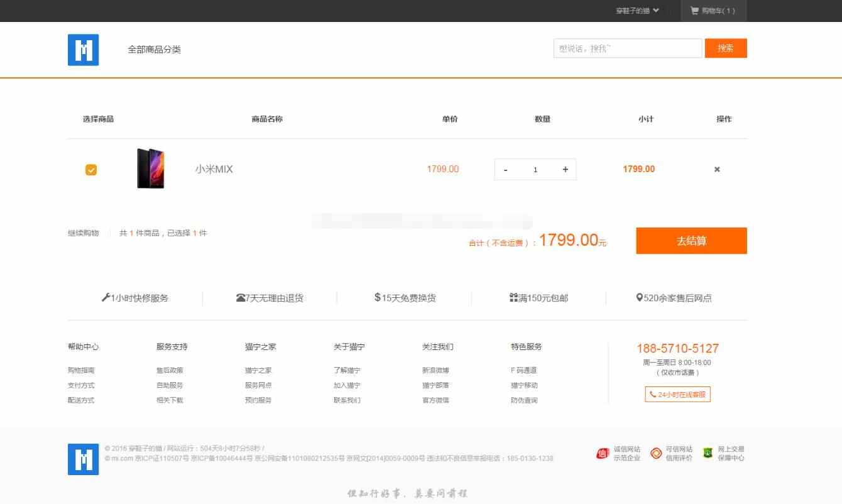Focus the search input field
Image resolution: width=842 pixels, height=504 pixels.
tap(628, 48)
